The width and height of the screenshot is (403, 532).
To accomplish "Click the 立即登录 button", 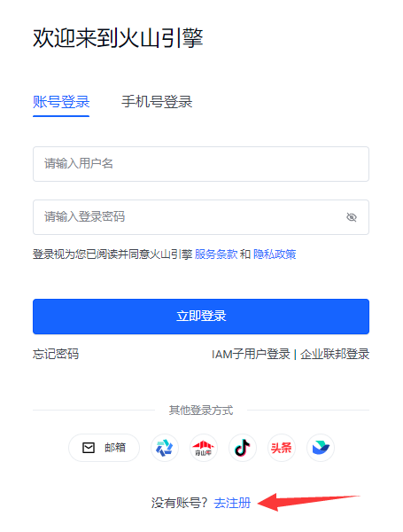I will coord(201,317).
